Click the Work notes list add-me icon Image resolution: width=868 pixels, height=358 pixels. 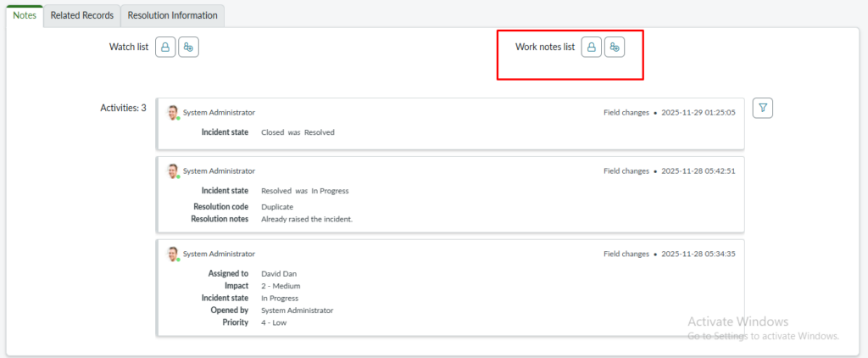[x=615, y=47]
